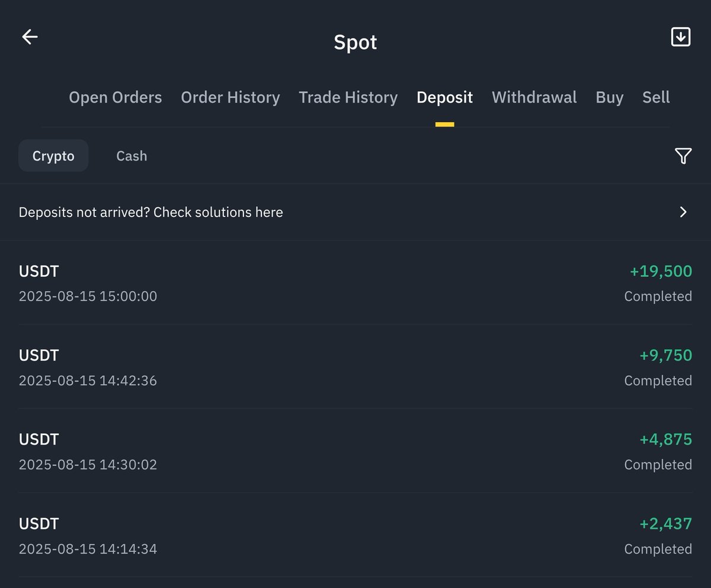Viewport: 711px width, 588px height.
Task: Go back using the left arrow icon
Action: coord(30,37)
